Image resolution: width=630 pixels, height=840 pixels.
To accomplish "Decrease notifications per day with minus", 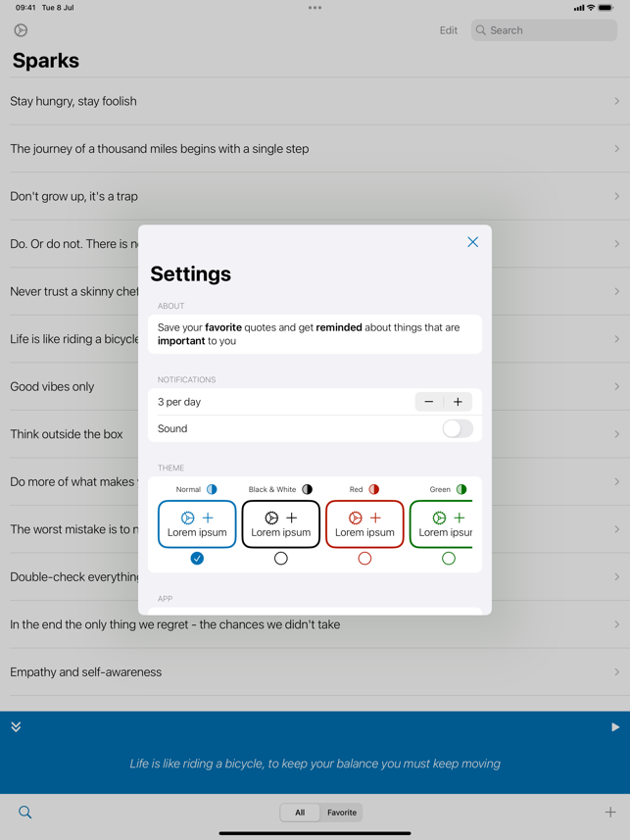I will coord(429,402).
